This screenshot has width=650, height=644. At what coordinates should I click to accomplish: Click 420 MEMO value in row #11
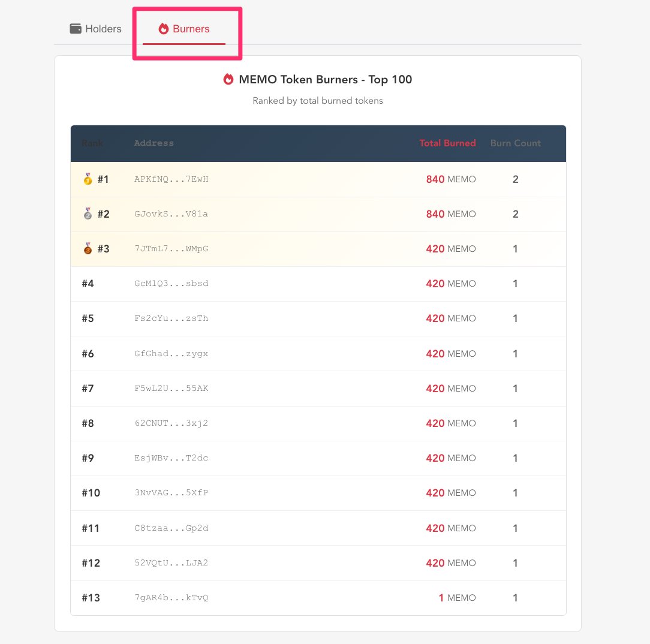pos(451,528)
